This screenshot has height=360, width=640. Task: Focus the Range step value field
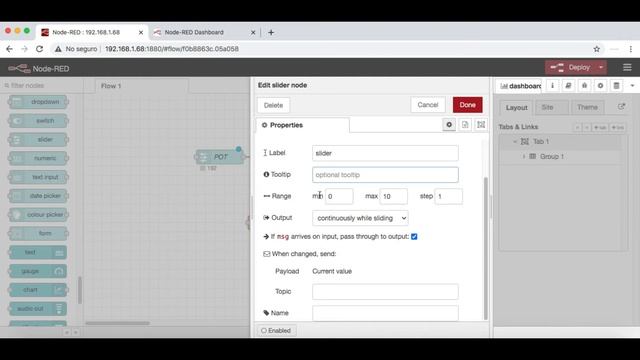[x=448, y=196]
